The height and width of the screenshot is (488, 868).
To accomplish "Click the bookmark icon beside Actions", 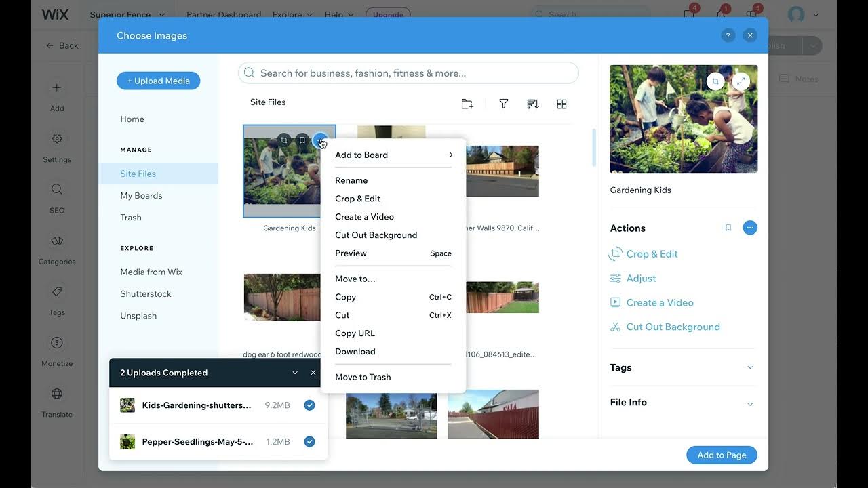I will 728,228.
